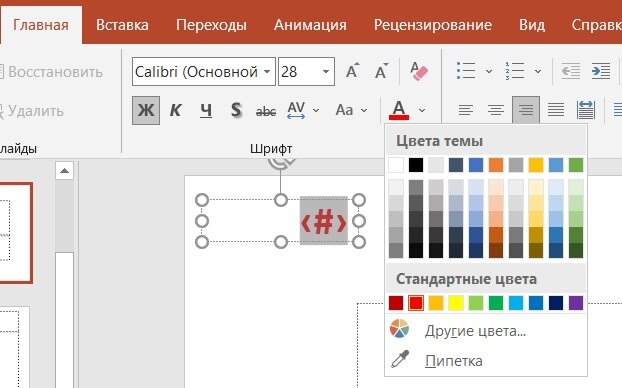Click the slide panel scroll up arrow

64,171
